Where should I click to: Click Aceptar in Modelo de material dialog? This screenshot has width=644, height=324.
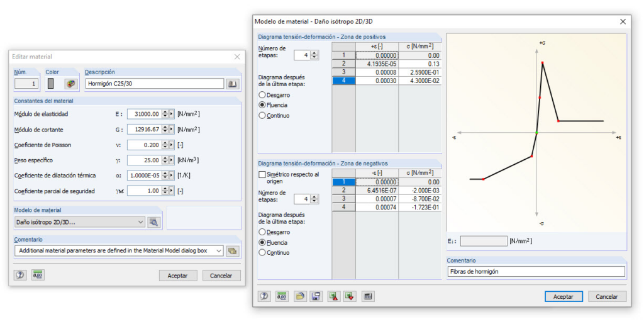(x=563, y=296)
